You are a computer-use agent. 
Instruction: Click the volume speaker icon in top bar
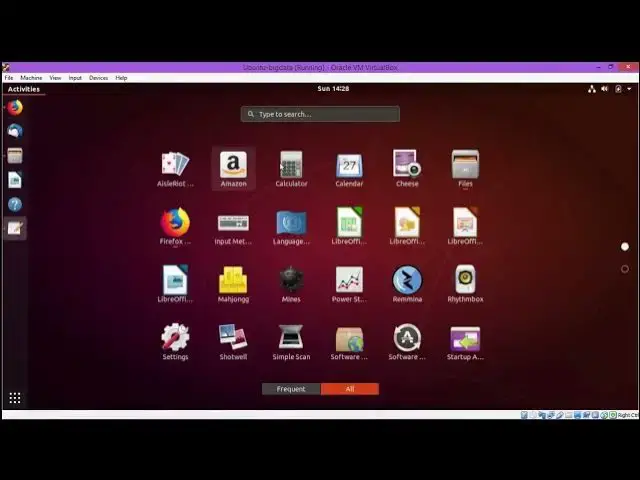pos(604,89)
